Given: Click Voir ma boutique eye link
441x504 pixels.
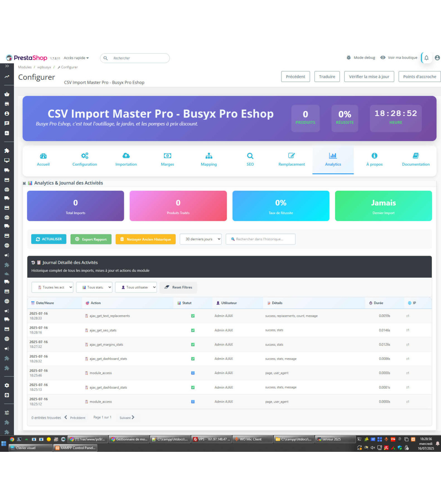Looking at the screenshot, I should click(x=399, y=58).
